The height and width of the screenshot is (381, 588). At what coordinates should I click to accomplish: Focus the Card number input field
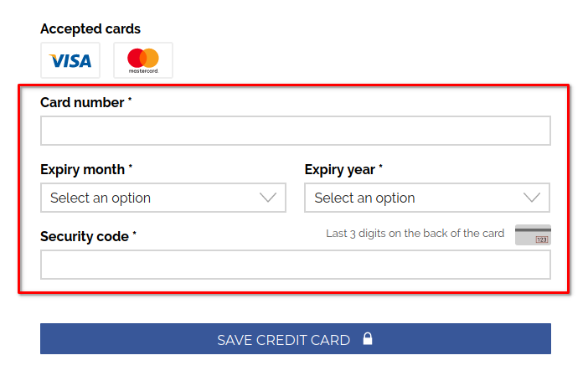295,131
